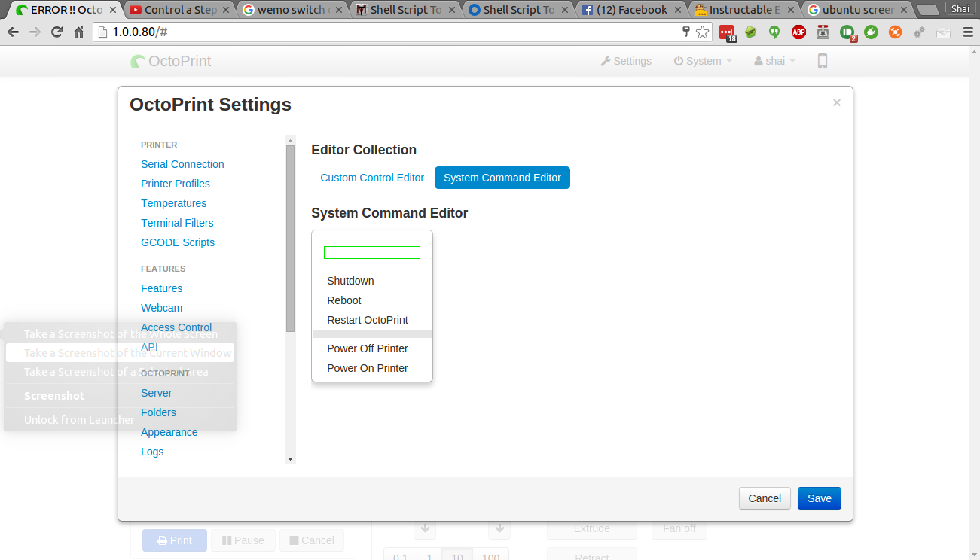The height and width of the screenshot is (560, 980).
Task: Close the OctoPrint Settings dialog with the X
Action: 836,102
